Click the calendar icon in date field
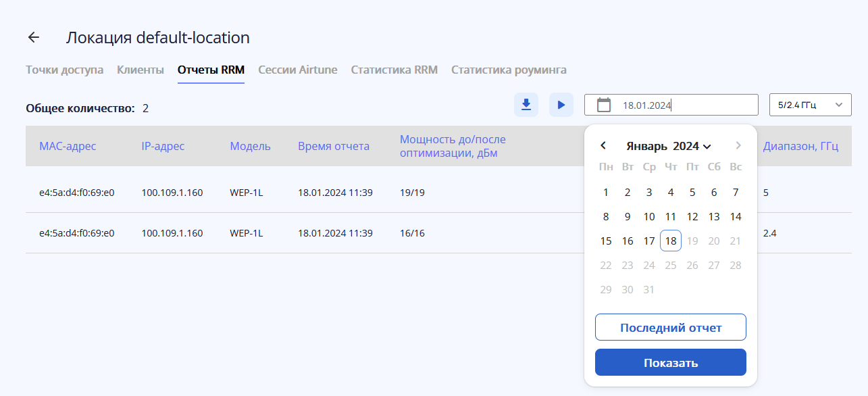 click(x=604, y=105)
